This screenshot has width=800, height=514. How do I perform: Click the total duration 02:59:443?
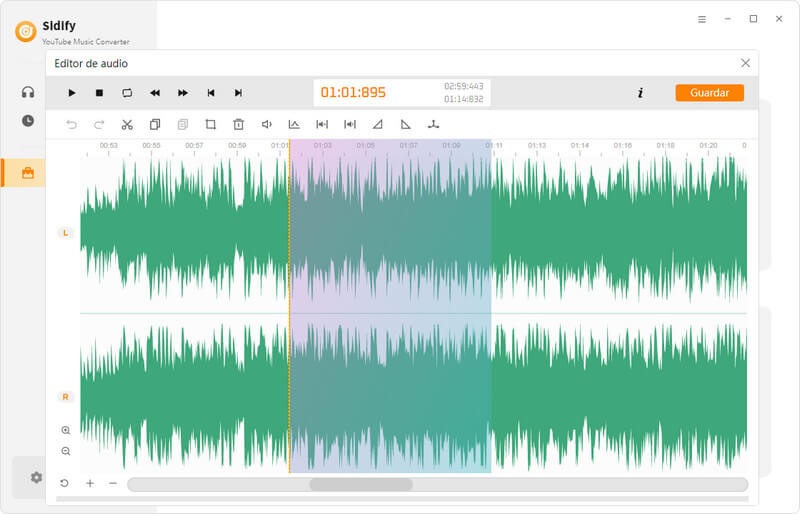point(463,86)
